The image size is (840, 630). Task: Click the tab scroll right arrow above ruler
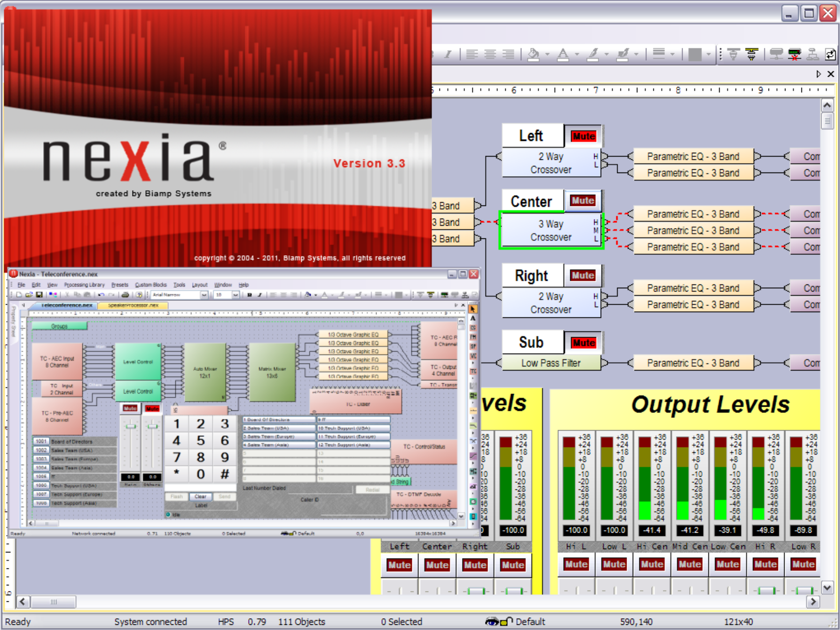[818, 74]
